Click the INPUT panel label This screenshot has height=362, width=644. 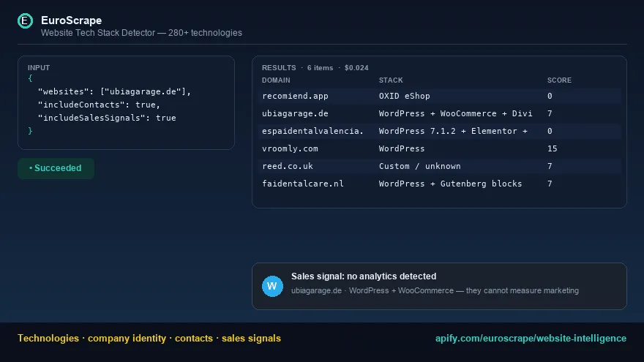tap(39, 68)
